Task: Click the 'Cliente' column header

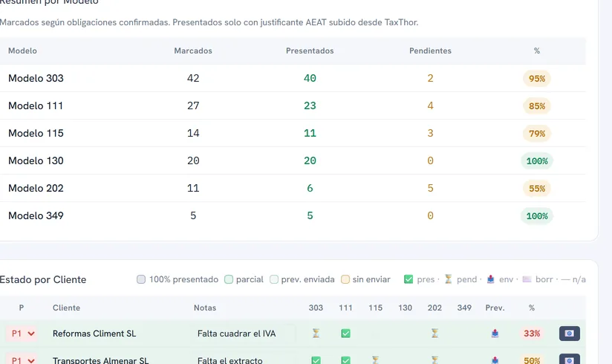Action: (66, 308)
